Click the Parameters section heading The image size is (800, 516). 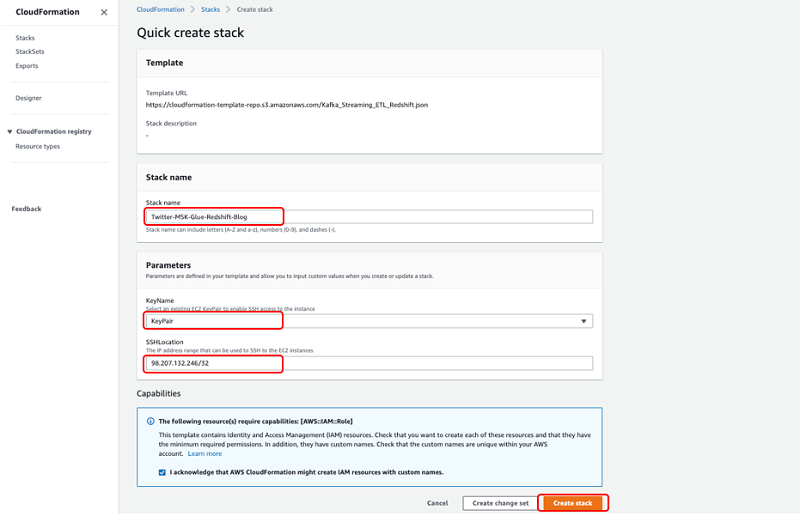[168, 265]
